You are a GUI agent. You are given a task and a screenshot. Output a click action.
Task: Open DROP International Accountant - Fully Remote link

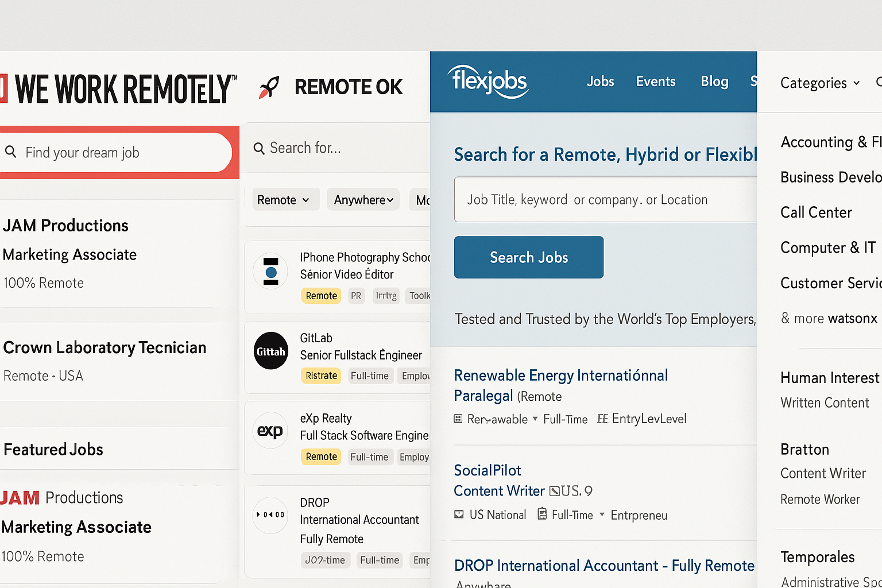point(604,566)
